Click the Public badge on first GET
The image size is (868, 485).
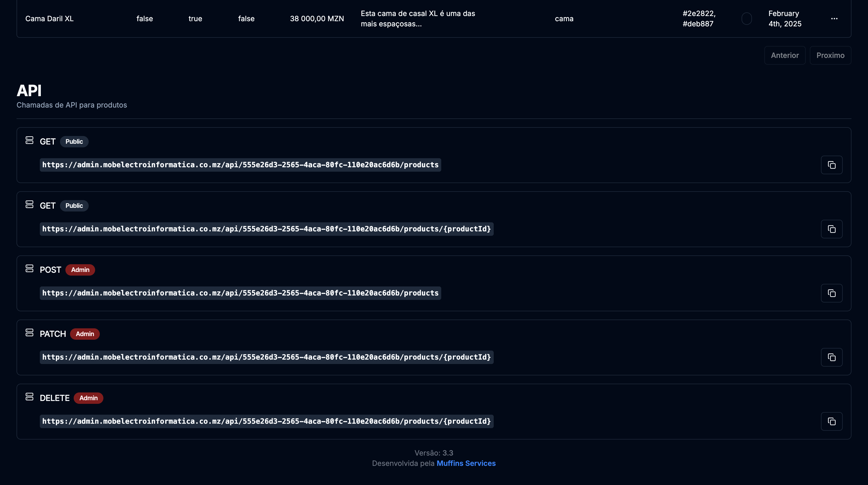pyautogui.click(x=74, y=142)
